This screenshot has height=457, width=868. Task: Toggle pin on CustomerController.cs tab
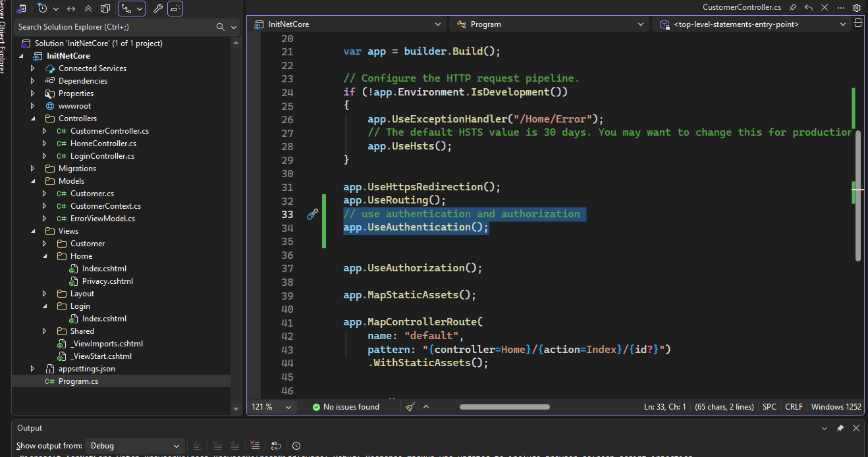point(793,7)
